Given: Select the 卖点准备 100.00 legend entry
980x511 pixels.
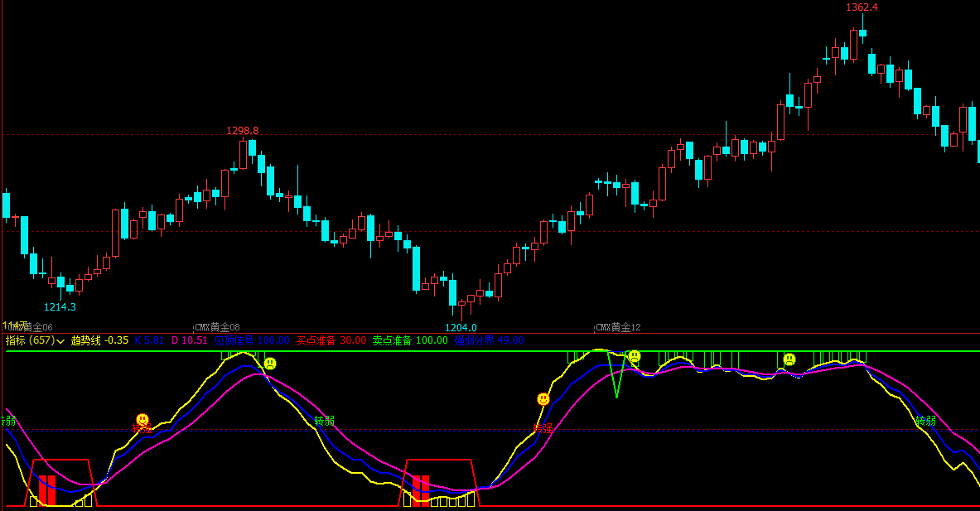Looking at the screenshot, I should point(410,340).
